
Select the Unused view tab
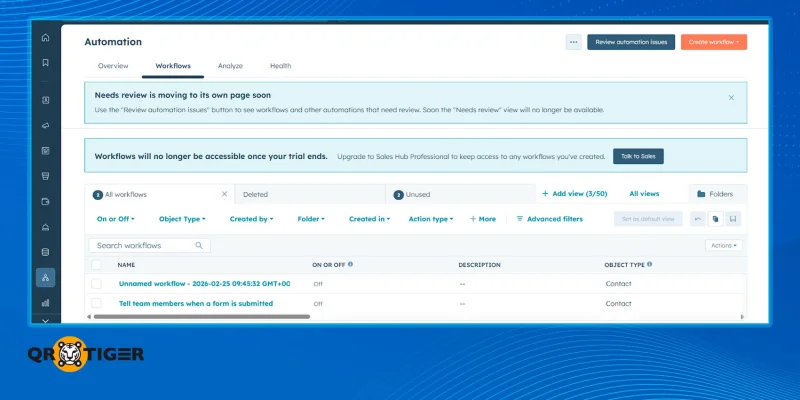pyautogui.click(x=460, y=194)
